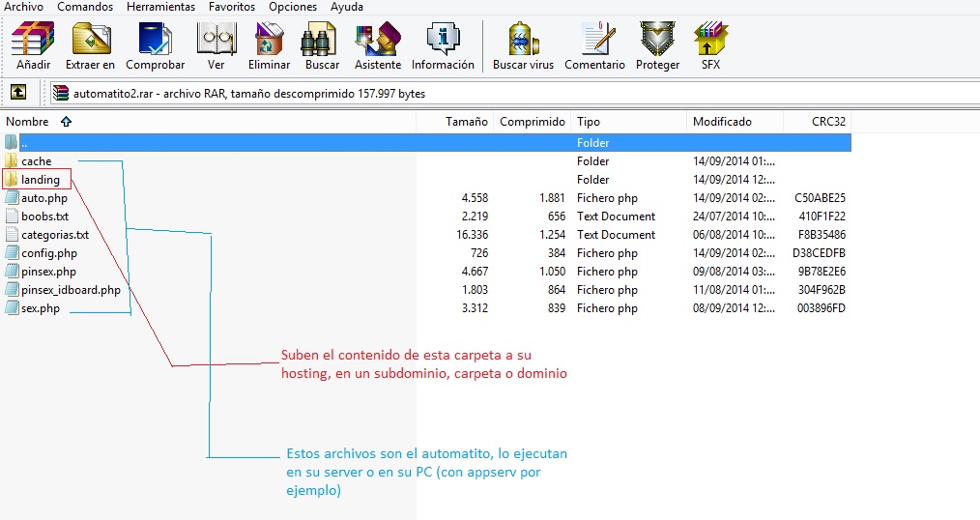The height and width of the screenshot is (520, 980).
Task: Select the categorias.txt file name
Action: pyautogui.click(x=55, y=235)
